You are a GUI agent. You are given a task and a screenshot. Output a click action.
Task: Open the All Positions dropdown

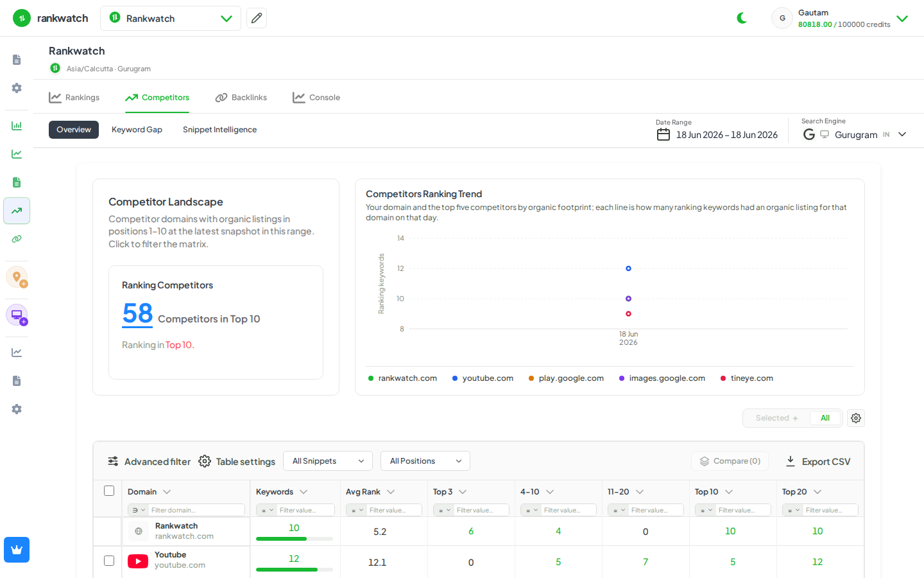425,461
